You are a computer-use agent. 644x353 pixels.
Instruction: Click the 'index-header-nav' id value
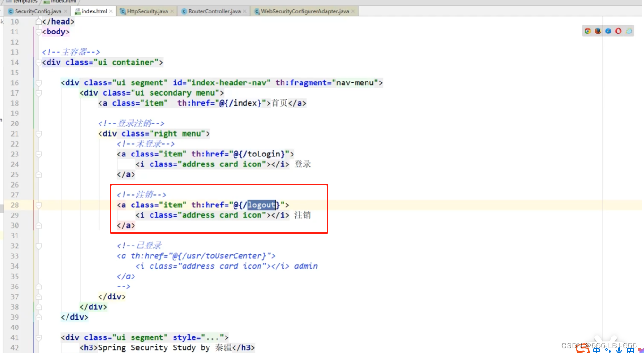click(x=229, y=83)
